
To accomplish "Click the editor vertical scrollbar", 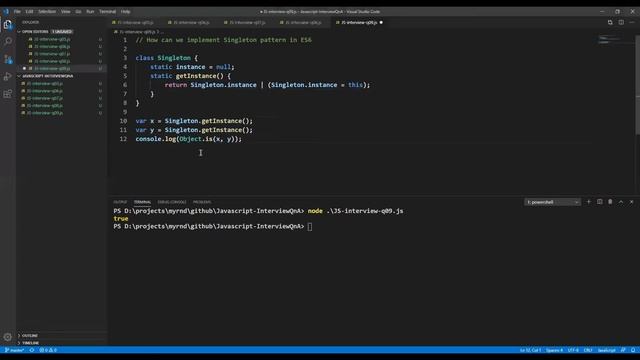I will pyautogui.click(x=638, y=85).
